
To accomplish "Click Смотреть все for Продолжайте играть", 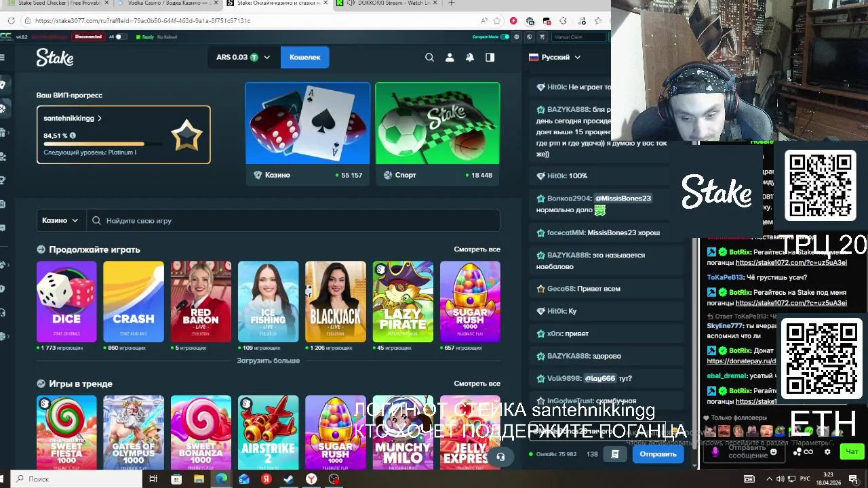I will [477, 249].
